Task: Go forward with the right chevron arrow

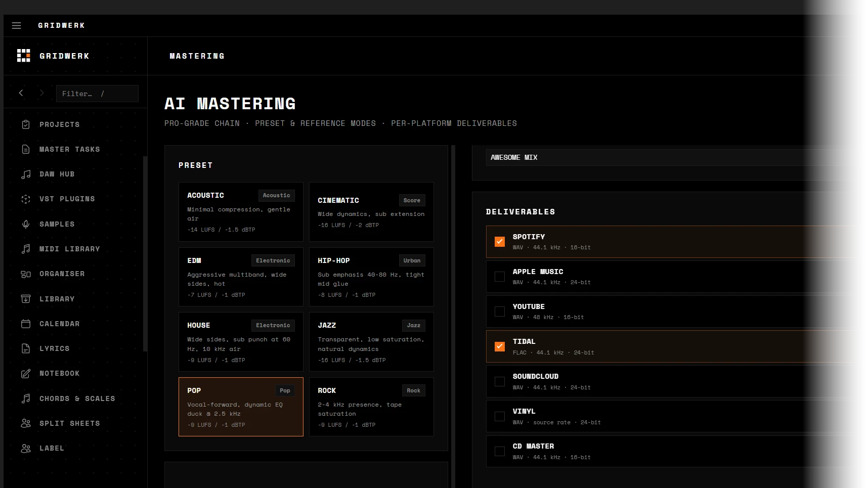Action: click(41, 93)
